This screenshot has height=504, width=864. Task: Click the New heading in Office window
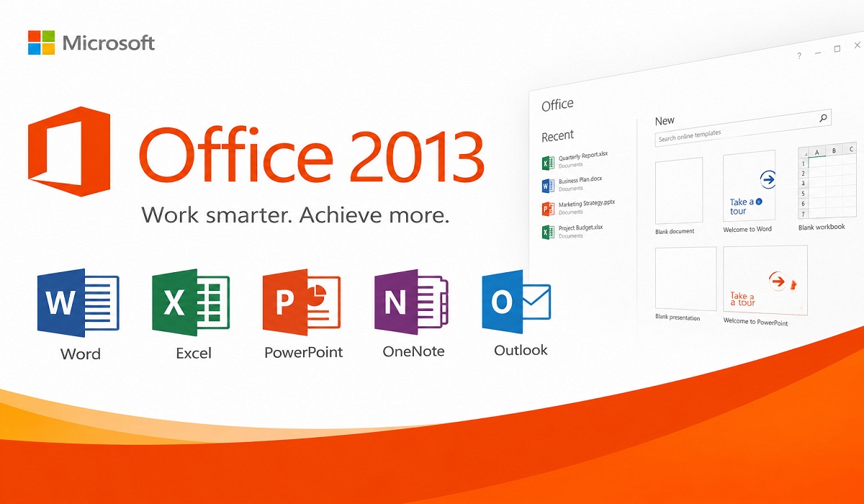665,120
